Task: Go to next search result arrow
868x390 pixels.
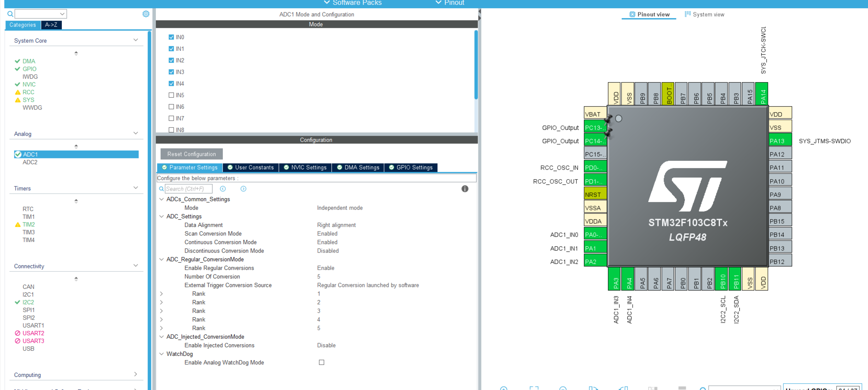Action: point(243,189)
